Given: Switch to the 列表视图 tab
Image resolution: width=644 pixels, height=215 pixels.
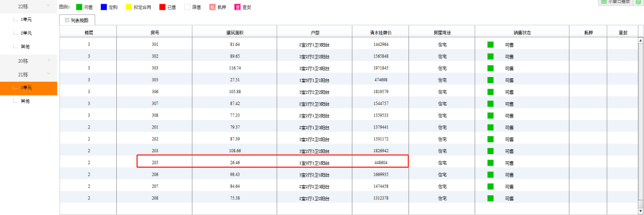Looking at the screenshot, I should click(x=77, y=20).
